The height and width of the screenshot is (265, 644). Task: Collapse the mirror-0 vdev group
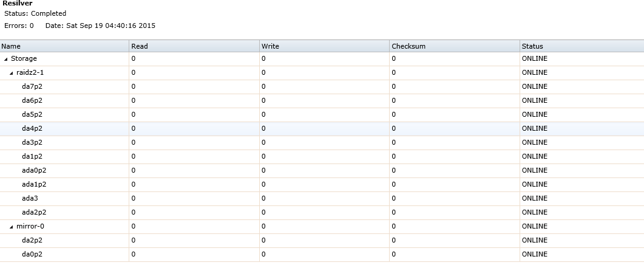coord(12,227)
